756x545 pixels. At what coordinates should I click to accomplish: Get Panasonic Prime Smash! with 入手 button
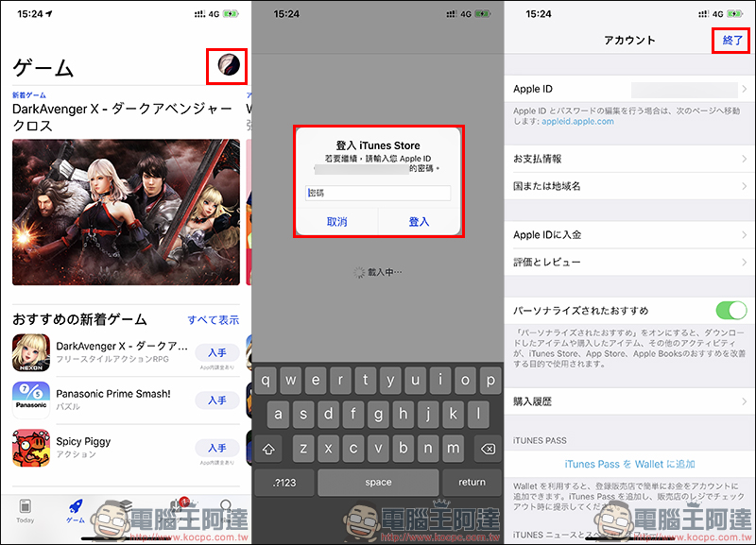[x=217, y=400]
